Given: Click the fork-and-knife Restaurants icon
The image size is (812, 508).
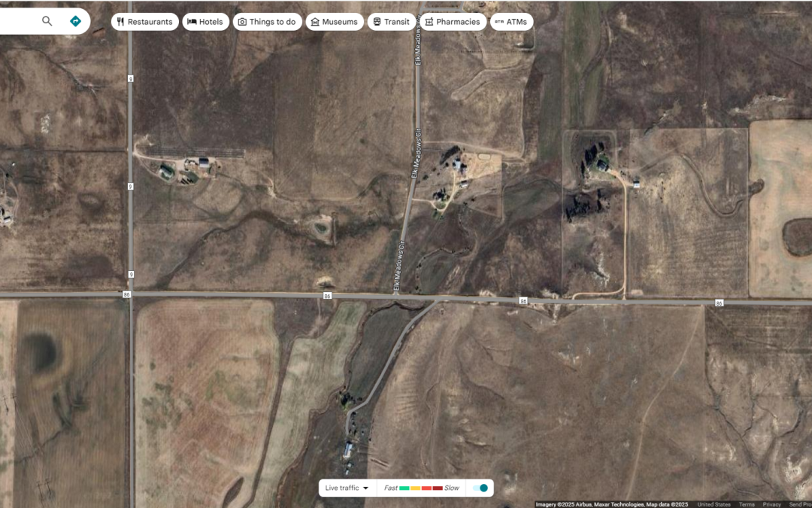Looking at the screenshot, I should [120, 21].
